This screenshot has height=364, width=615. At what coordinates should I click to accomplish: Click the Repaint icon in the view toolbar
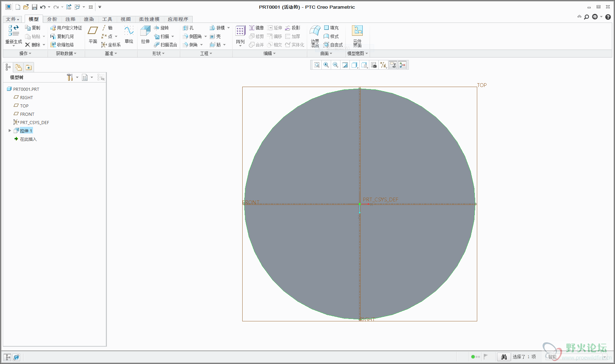point(345,65)
